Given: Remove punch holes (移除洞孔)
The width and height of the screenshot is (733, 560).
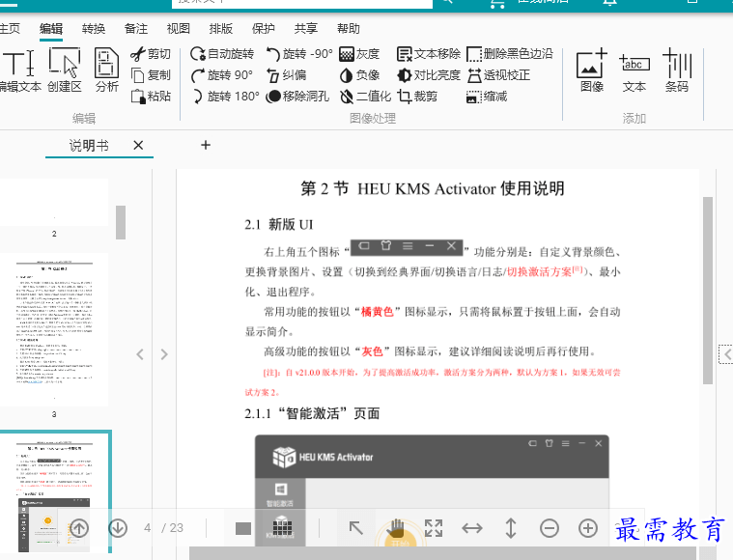Looking at the screenshot, I should [x=297, y=97].
